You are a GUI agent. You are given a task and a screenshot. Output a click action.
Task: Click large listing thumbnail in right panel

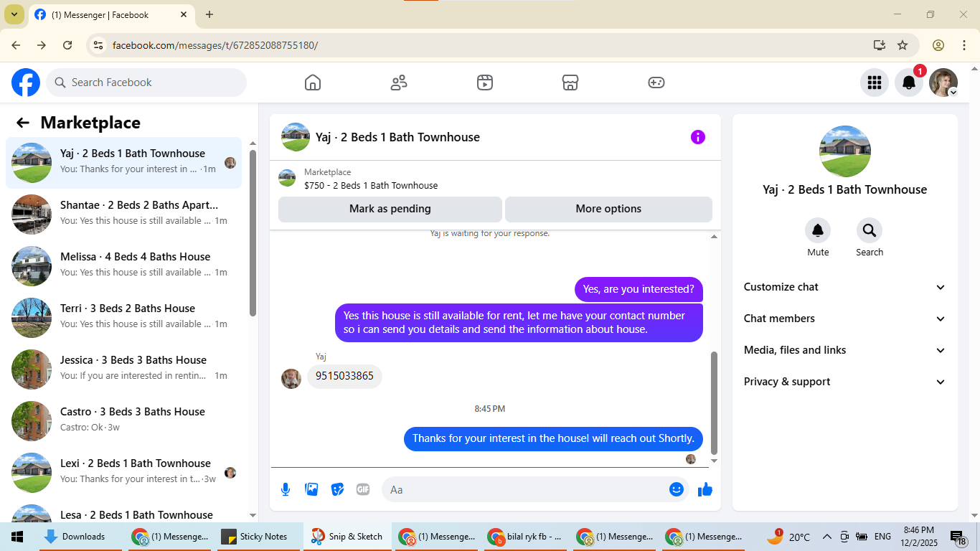pyautogui.click(x=845, y=151)
